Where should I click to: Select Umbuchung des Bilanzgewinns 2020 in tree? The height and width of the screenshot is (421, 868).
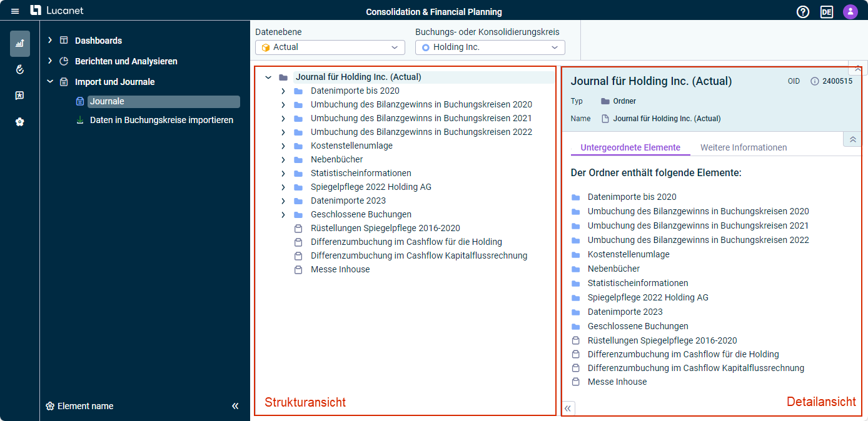click(421, 105)
